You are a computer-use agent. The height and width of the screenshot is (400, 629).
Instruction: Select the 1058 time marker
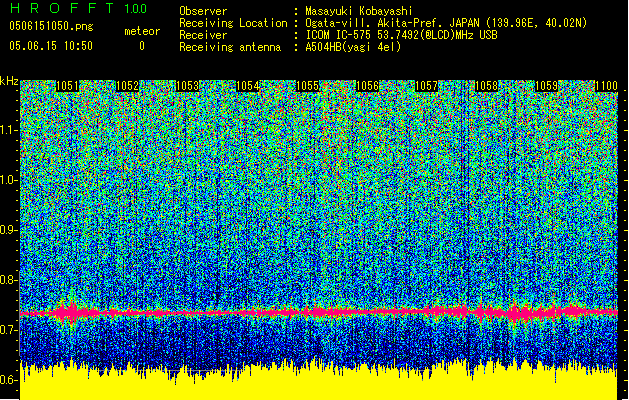tap(486, 86)
